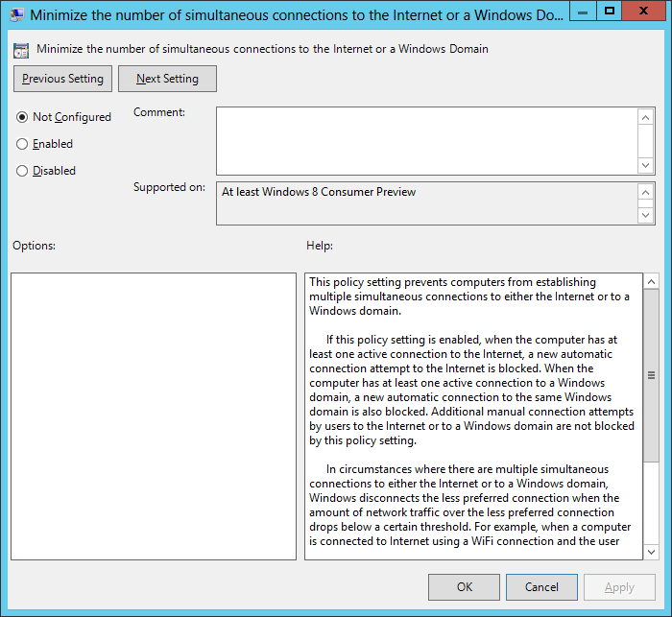Go to Previous Setting
Image resolution: width=672 pixels, height=617 pixels.
[x=63, y=79]
